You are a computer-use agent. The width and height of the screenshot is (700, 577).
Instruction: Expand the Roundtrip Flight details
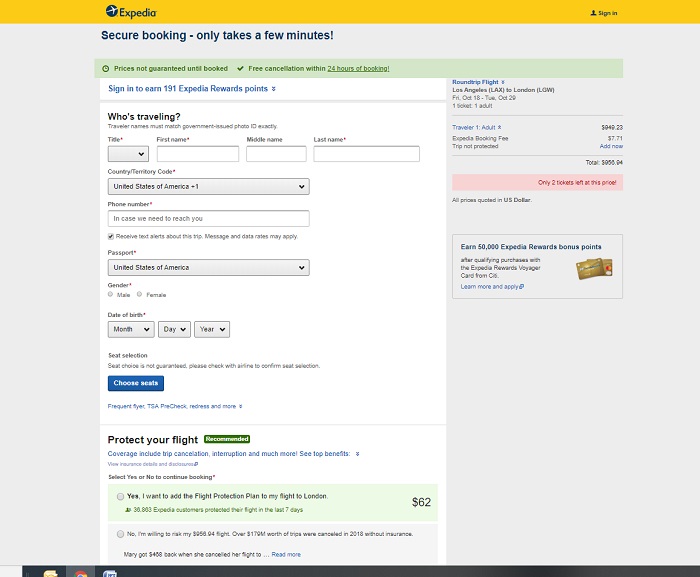(478, 82)
